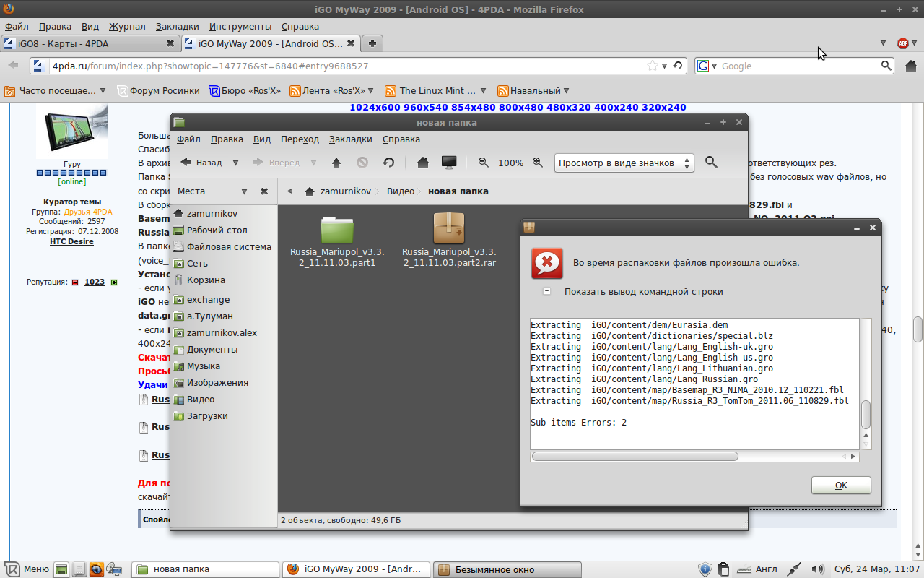Viewport: 924px width, 578px height.
Task: Bookmark page with star icon in URL bar
Action: (653, 66)
